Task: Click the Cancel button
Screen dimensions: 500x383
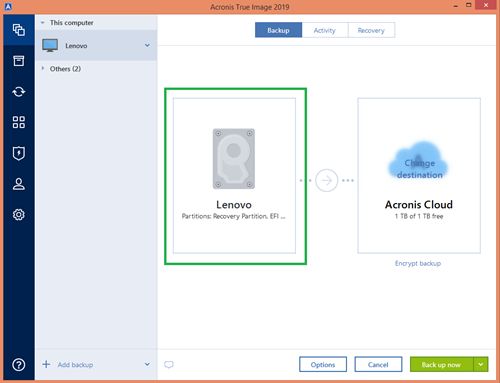Action: click(378, 364)
